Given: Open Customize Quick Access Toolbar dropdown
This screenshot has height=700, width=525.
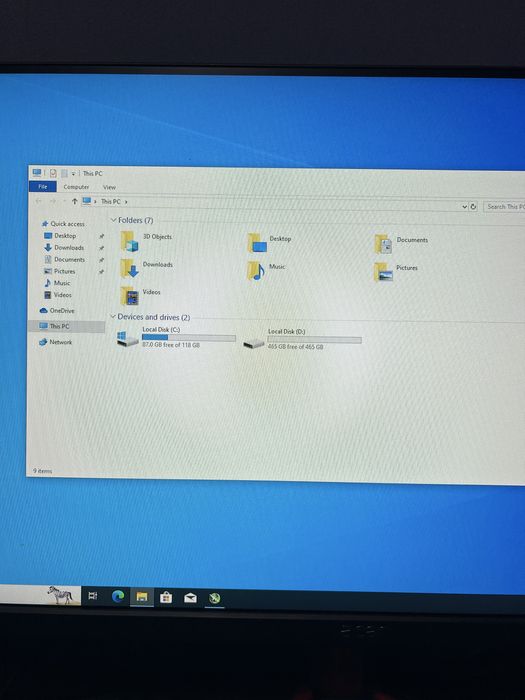Looking at the screenshot, I should (73, 174).
